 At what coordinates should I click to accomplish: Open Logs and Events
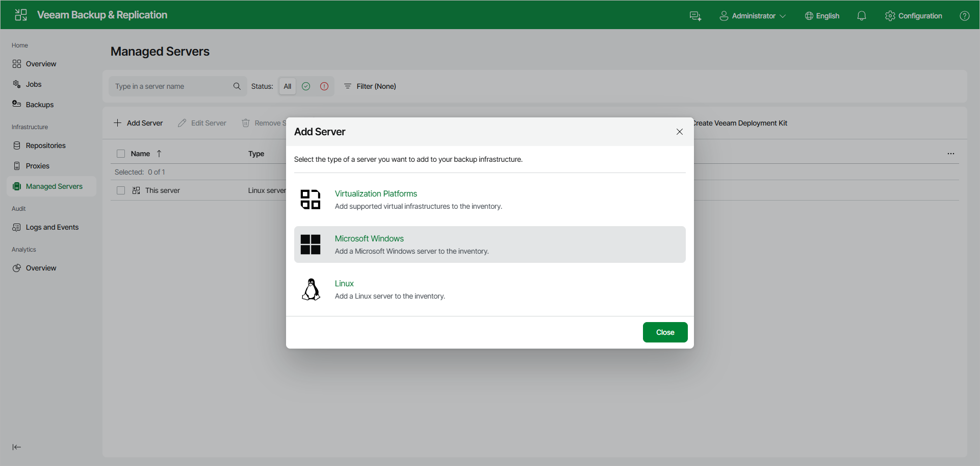coord(51,227)
